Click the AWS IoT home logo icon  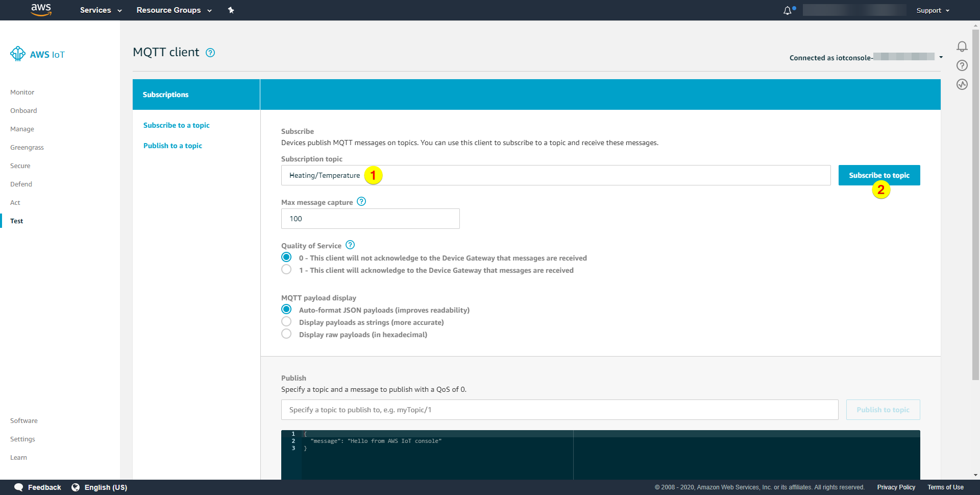click(18, 54)
